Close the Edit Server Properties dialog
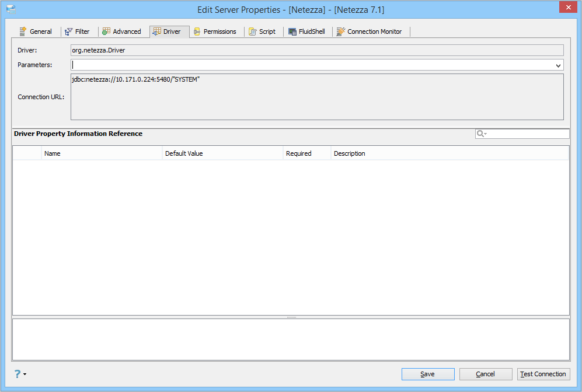Screen dimensions: 582x392 click(568, 8)
